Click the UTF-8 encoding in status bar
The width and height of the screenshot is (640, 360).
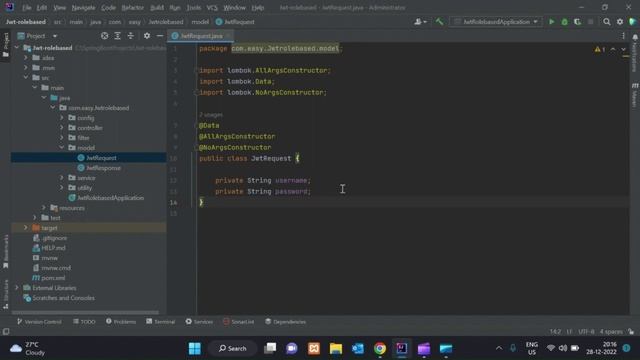(586, 331)
